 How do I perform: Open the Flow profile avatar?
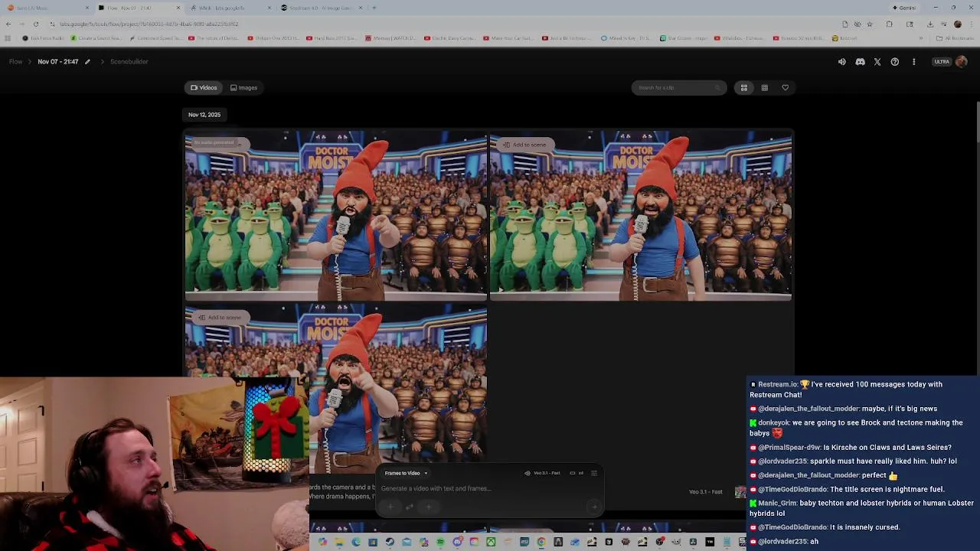tap(962, 62)
